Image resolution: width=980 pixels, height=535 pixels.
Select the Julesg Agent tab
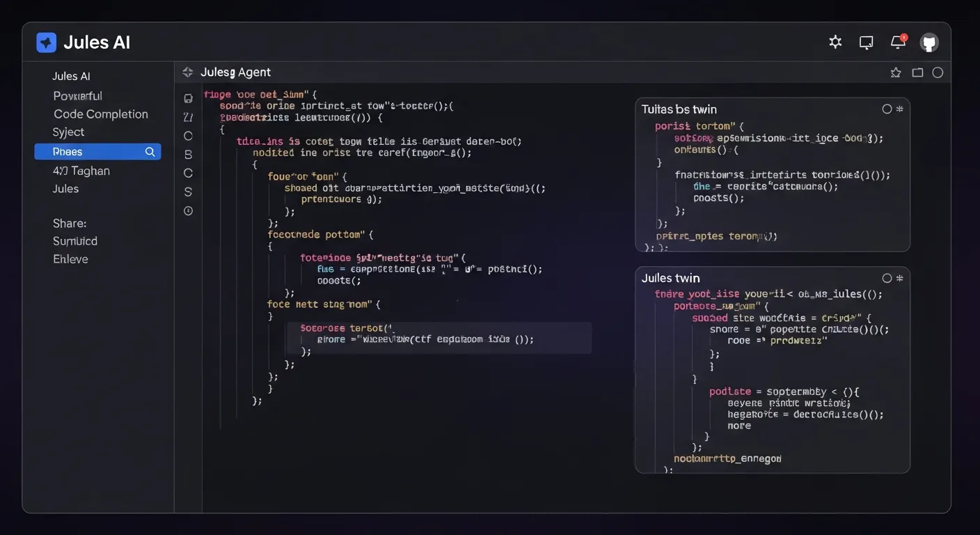coord(235,72)
